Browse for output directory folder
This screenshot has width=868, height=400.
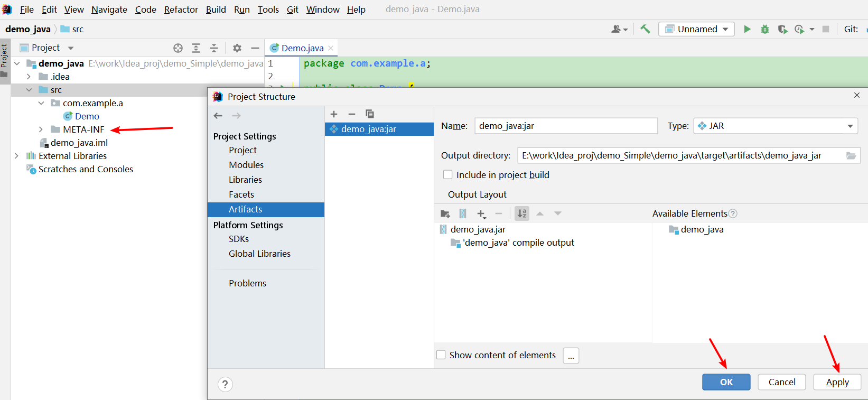851,155
